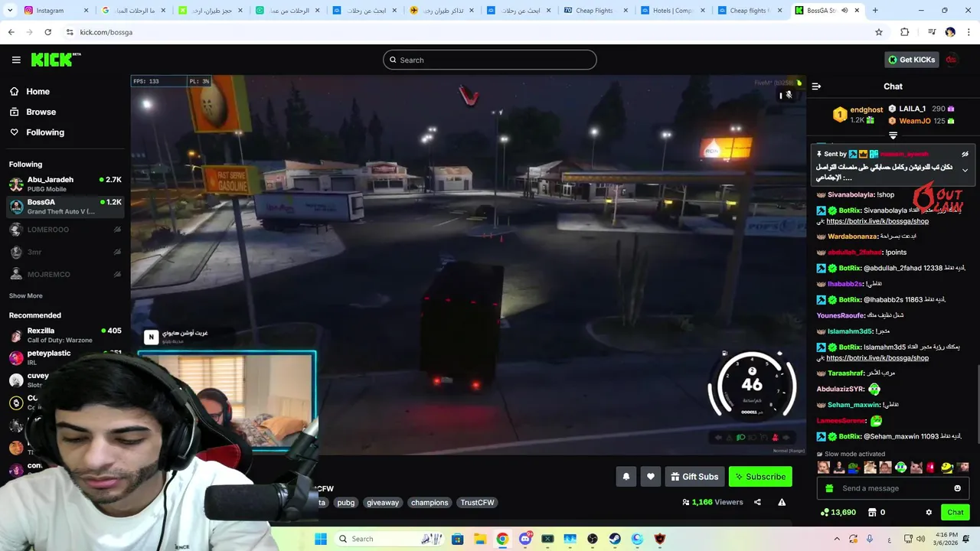
Task: View site information icon in address bar
Action: 70,32
